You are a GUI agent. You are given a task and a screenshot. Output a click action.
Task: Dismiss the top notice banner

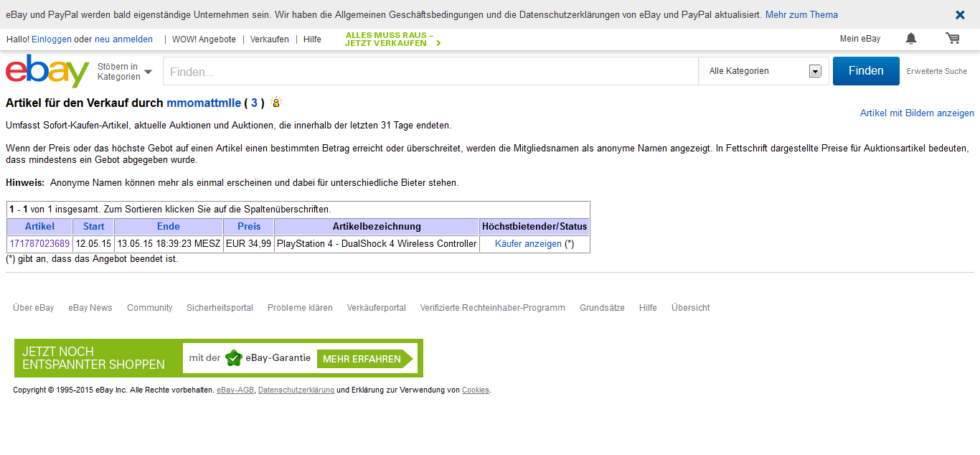pyautogui.click(x=960, y=15)
